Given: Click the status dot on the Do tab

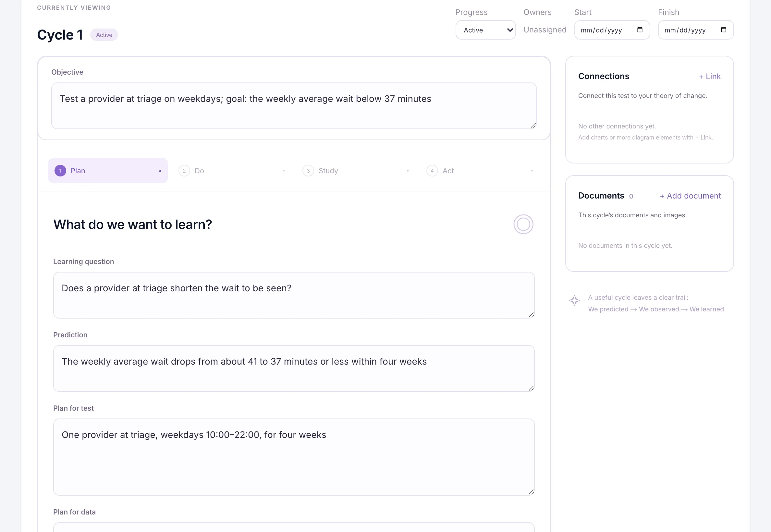Looking at the screenshot, I should click(x=284, y=171).
